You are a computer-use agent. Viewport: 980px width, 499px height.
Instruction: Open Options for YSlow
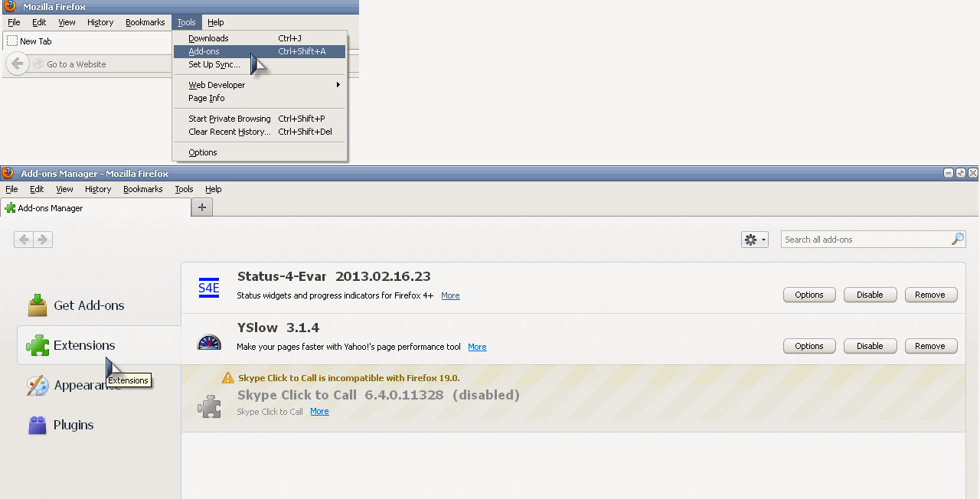(809, 346)
